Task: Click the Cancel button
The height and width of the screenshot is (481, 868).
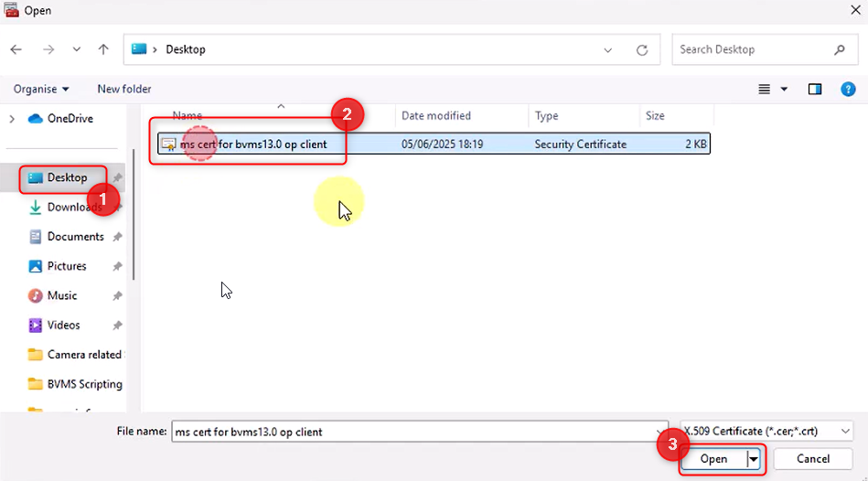Action: coord(812,459)
